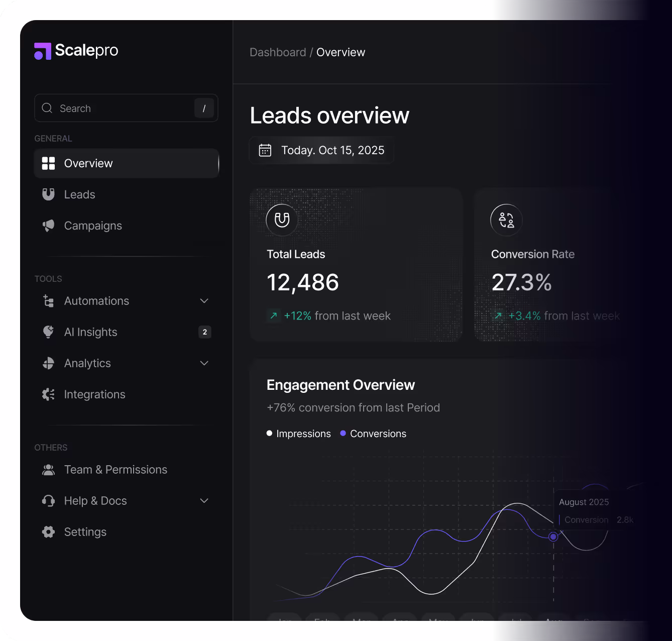This screenshot has width=672, height=641.
Task: Click the Campaigns megaphone icon
Action: [48, 226]
